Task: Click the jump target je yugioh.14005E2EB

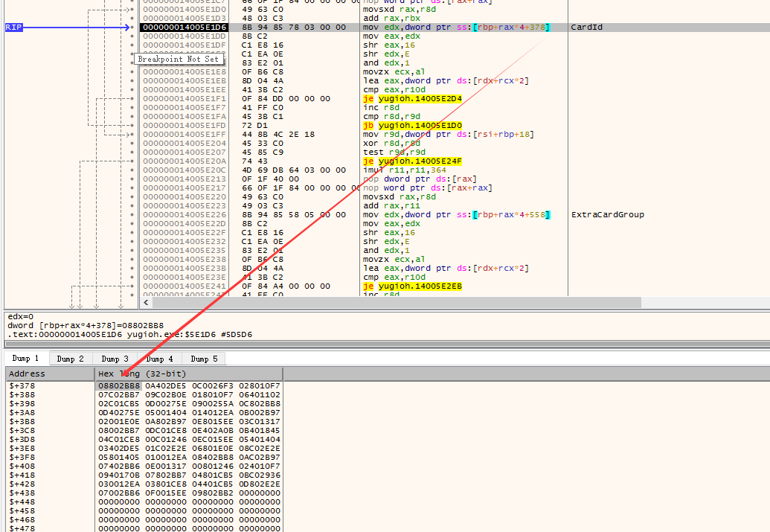Action: pyautogui.click(x=412, y=286)
